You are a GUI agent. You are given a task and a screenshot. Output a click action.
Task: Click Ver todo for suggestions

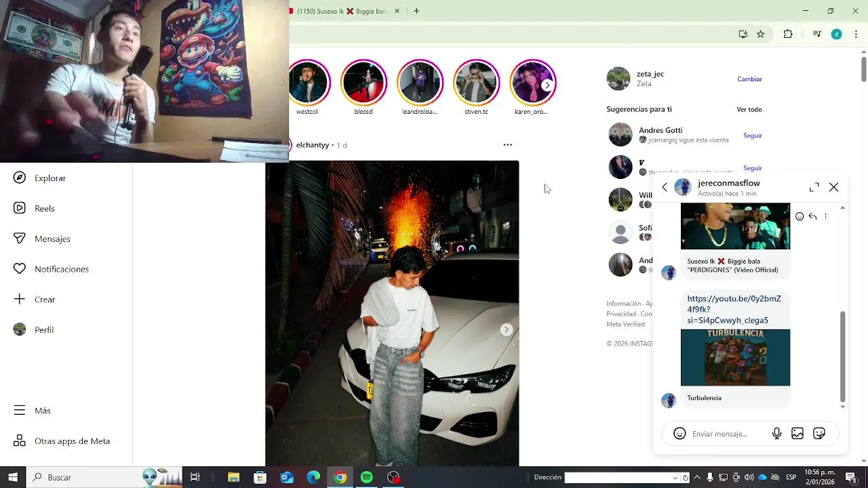tap(749, 110)
